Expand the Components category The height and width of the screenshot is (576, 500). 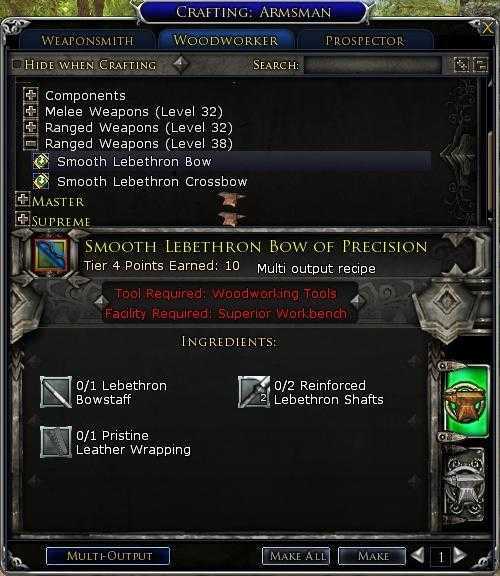[30, 95]
